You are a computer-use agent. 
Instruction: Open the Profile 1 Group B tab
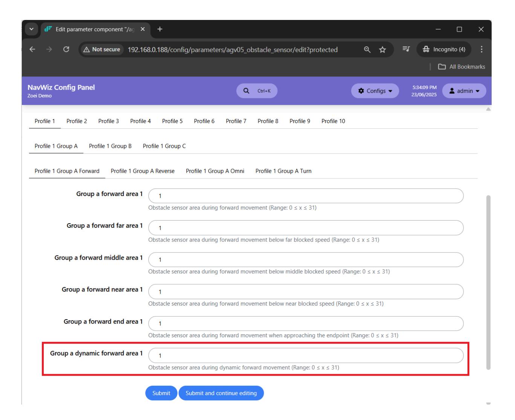click(x=110, y=146)
